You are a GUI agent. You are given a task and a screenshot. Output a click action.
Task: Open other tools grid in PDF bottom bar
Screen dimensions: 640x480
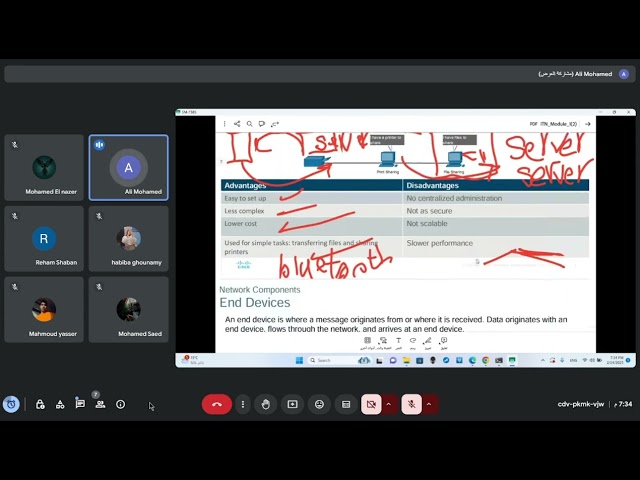coord(367,342)
